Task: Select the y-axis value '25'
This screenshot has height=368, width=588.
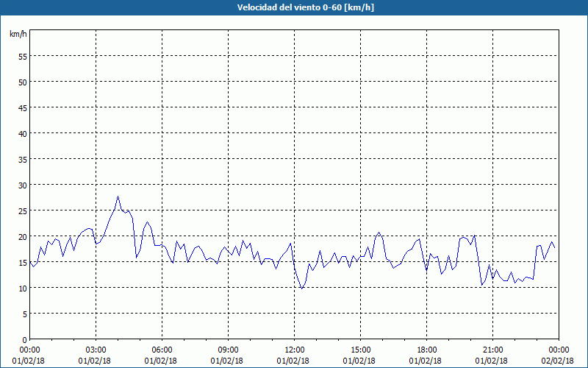Action: pyautogui.click(x=23, y=210)
